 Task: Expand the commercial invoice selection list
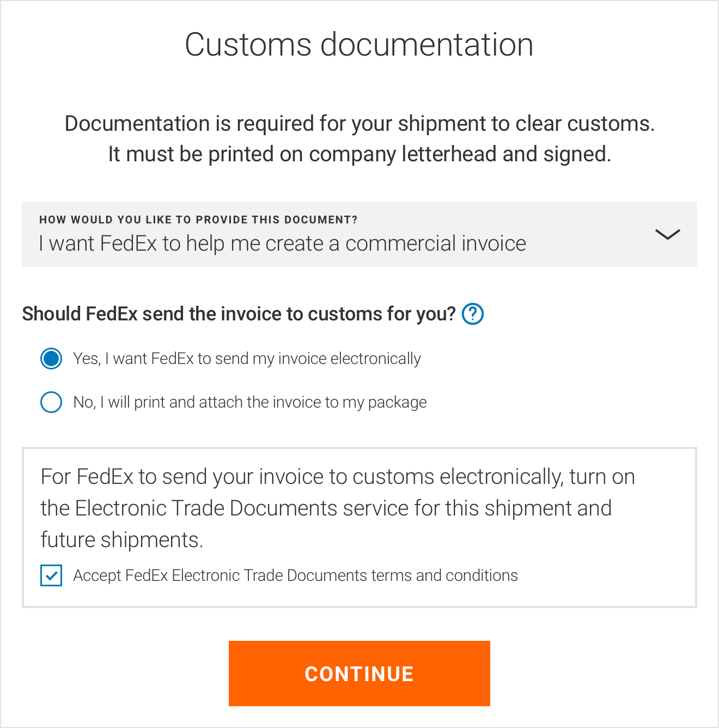(359, 234)
